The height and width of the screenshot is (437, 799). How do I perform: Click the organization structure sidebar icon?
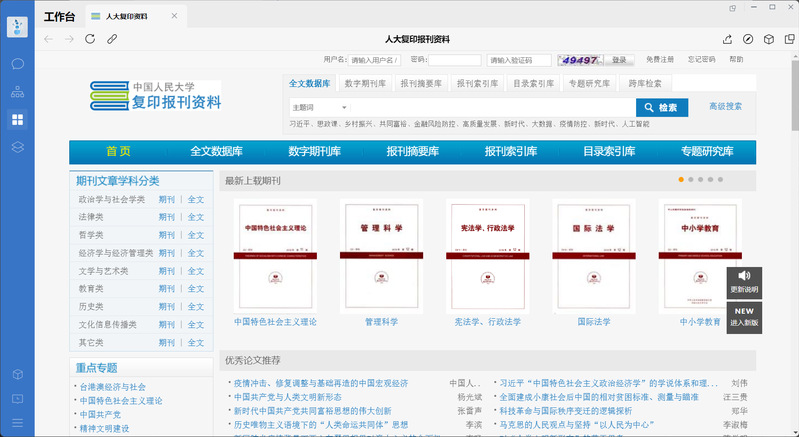(x=17, y=92)
